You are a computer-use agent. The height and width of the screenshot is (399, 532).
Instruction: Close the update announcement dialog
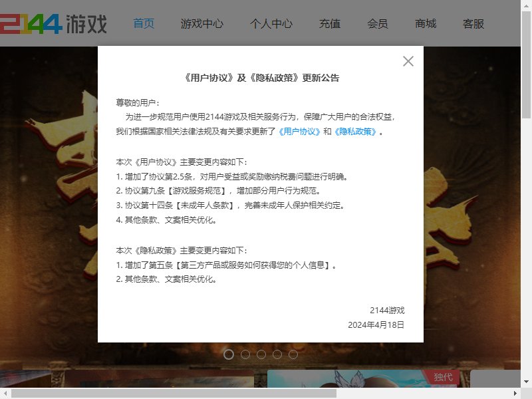[x=408, y=61]
